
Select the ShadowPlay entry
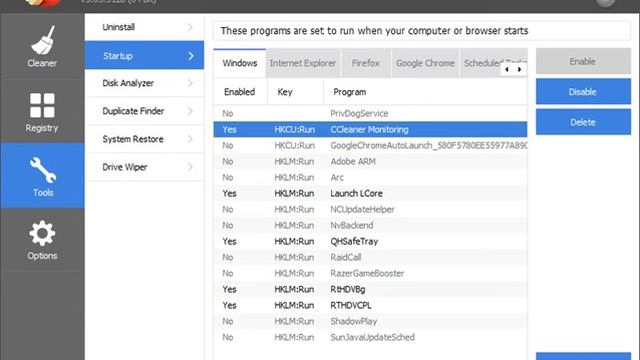pos(370,321)
